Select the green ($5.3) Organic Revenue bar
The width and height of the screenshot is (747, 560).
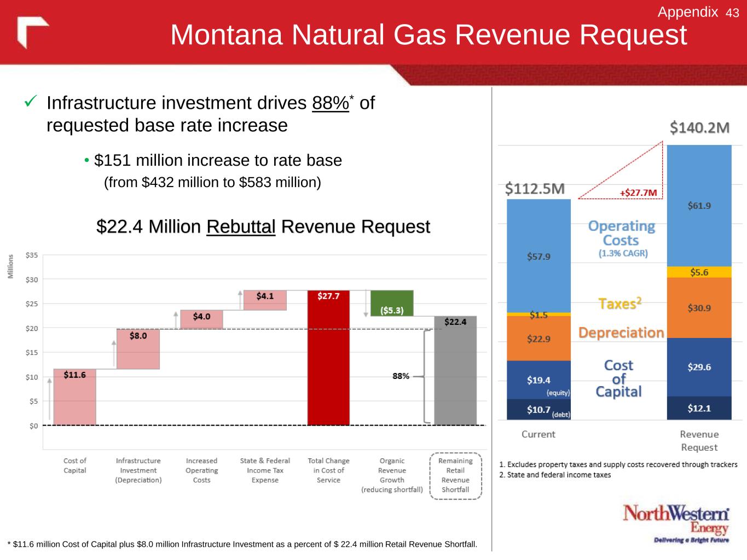tap(392, 303)
